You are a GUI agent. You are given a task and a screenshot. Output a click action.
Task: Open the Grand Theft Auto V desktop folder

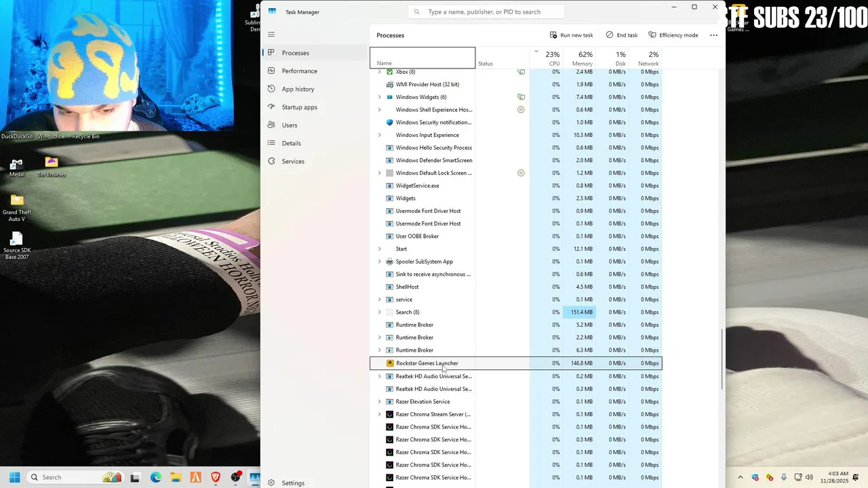17,208
